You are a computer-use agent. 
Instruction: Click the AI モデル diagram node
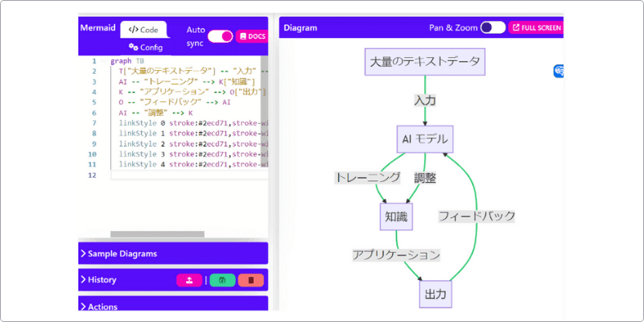(x=425, y=139)
